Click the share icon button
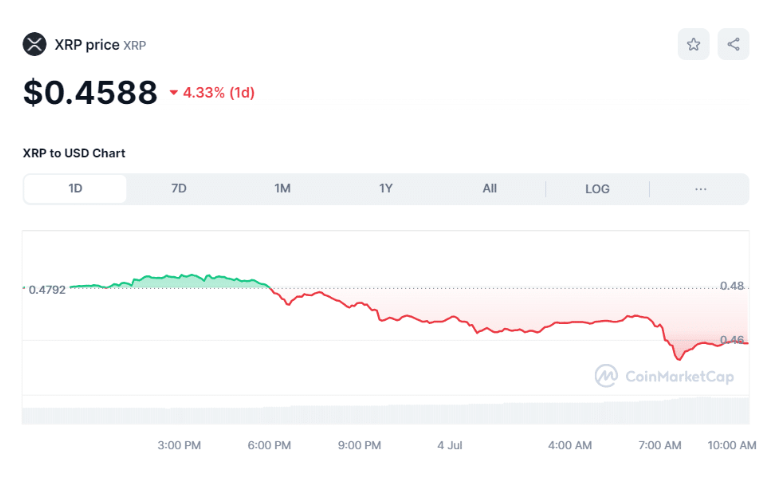This screenshot has height=482, width=766. click(x=733, y=44)
